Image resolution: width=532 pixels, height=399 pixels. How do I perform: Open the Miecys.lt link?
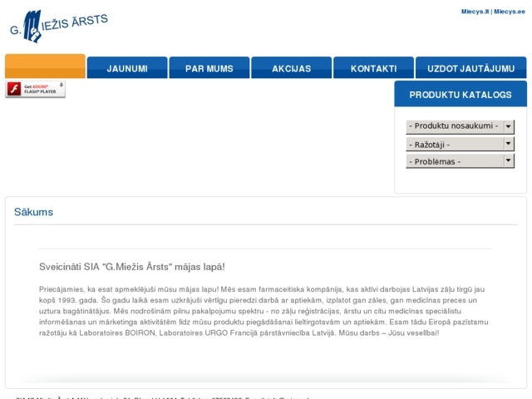(475, 12)
